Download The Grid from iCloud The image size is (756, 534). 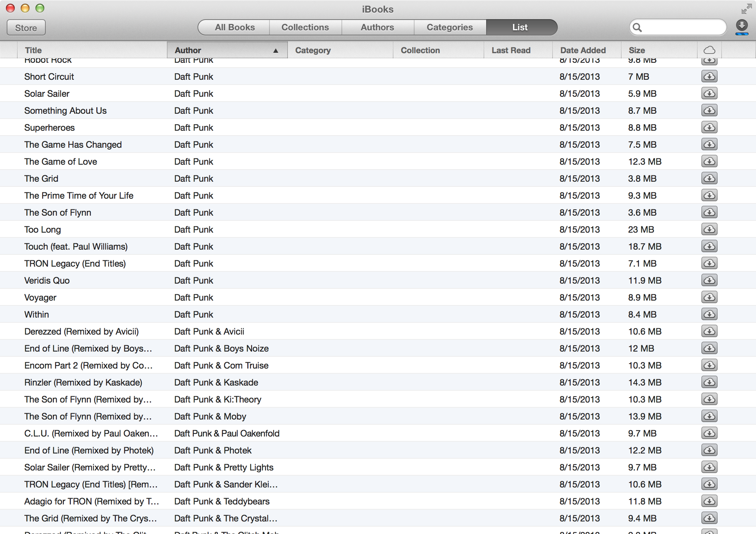(709, 178)
